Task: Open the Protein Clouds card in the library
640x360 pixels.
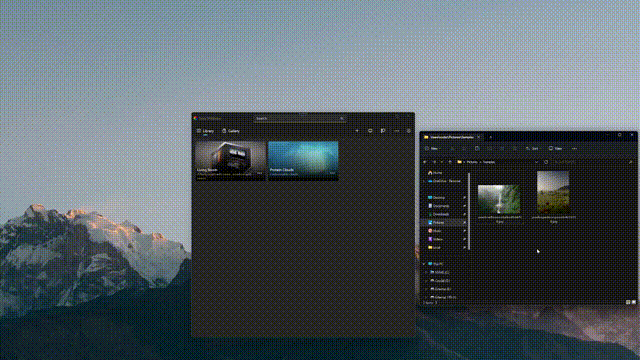Action: [303, 161]
